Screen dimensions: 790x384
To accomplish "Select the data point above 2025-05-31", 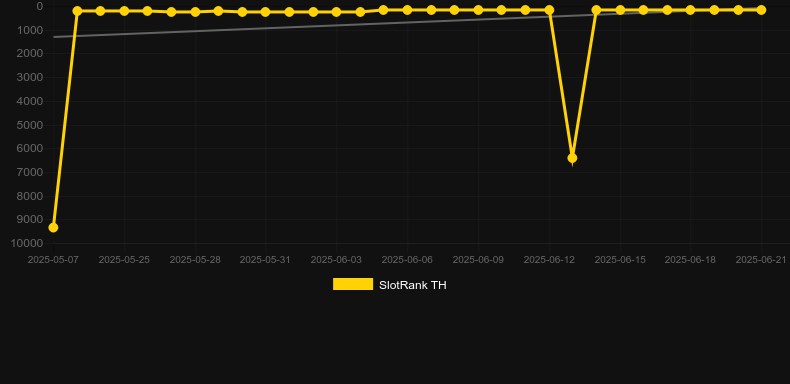I will click(265, 12).
